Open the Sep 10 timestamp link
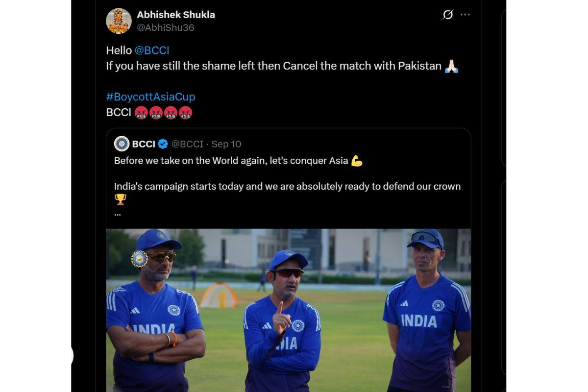 tap(226, 144)
